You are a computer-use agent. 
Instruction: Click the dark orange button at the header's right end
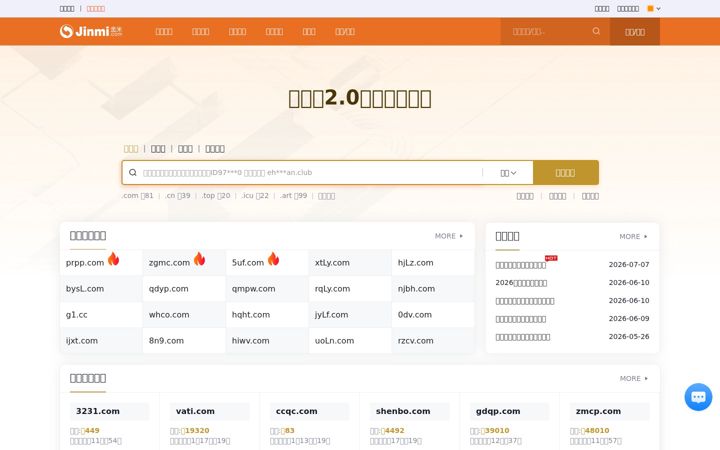point(635,32)
